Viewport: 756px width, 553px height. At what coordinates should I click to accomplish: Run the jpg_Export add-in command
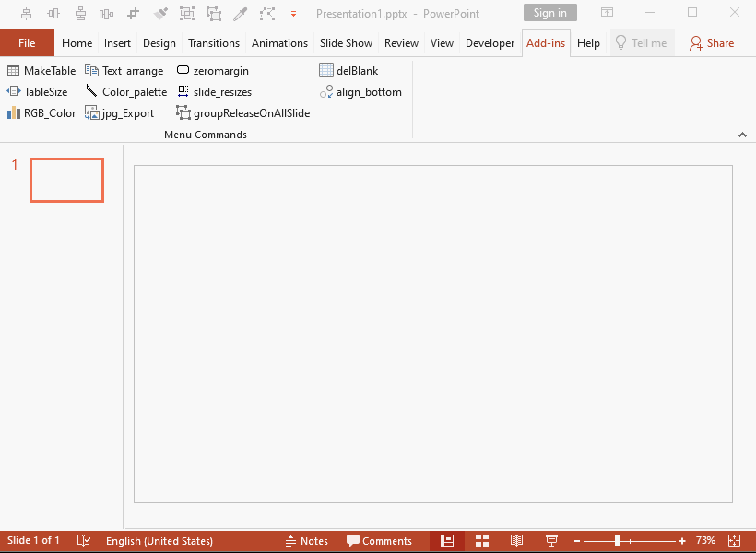point(119,113)
